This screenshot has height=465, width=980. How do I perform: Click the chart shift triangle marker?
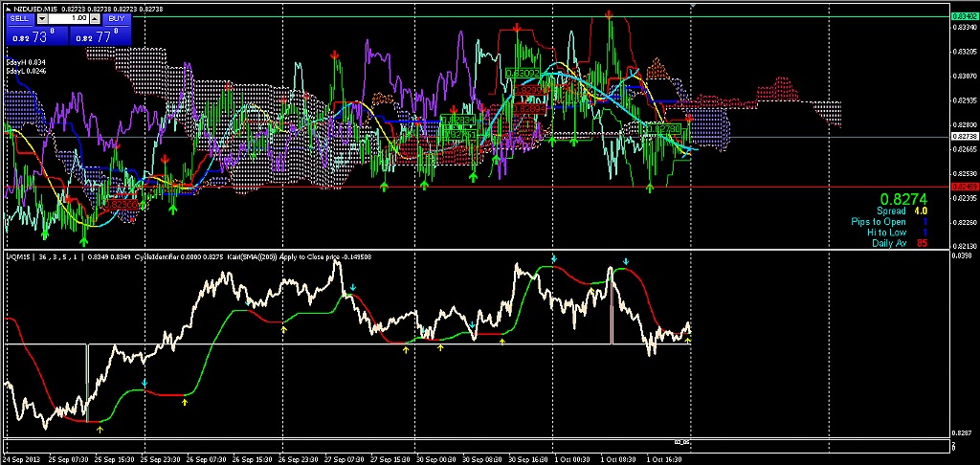click(x=692, y=5)
